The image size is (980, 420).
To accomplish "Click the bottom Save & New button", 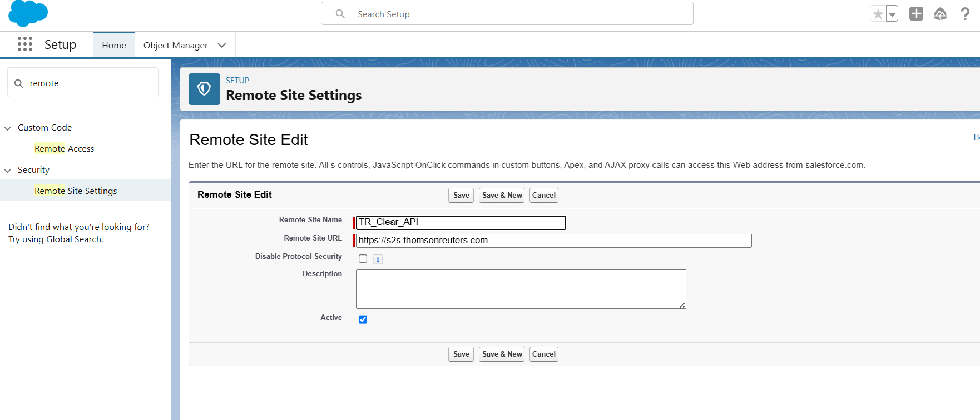I will click(x=502, y=354).
